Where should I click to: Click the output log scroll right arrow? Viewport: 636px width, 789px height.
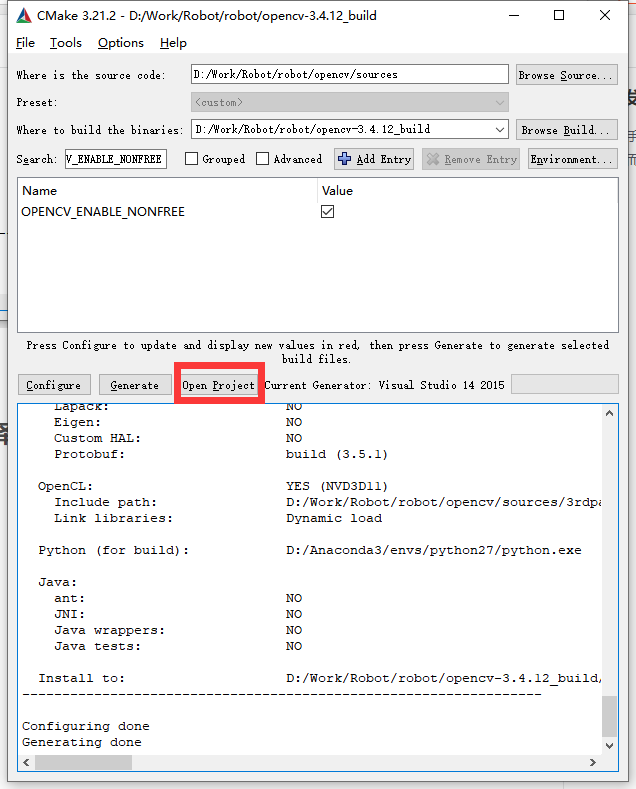coord(593,762)
